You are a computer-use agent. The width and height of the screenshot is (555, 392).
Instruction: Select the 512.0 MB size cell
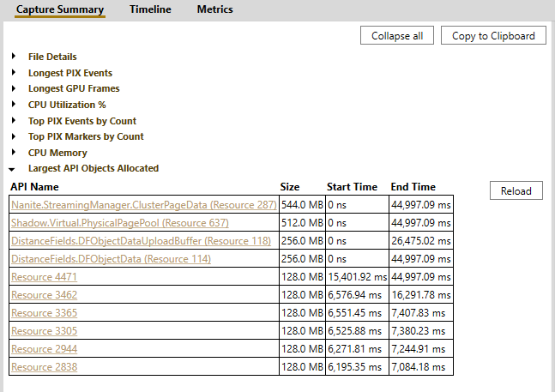coord(302,222)
